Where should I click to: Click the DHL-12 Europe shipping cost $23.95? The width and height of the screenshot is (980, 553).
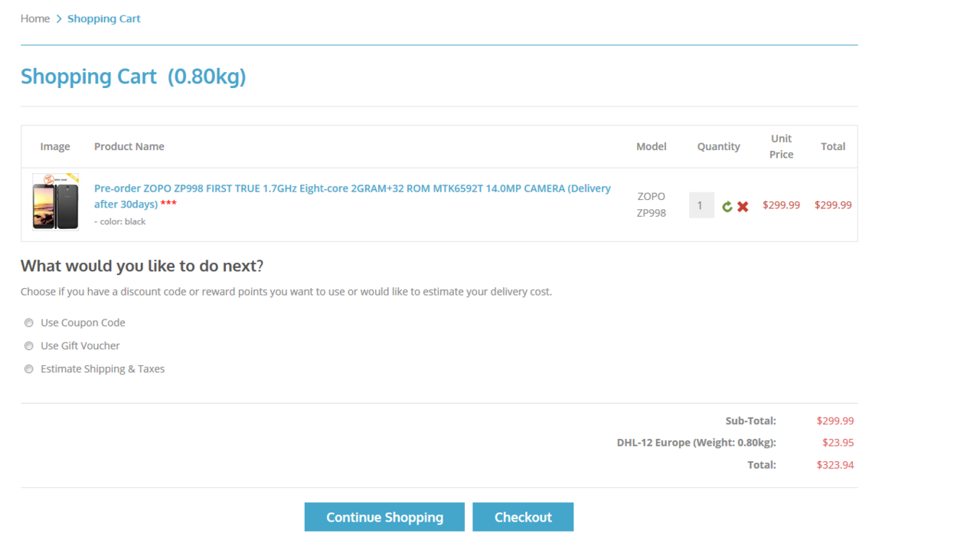[838, 442]
